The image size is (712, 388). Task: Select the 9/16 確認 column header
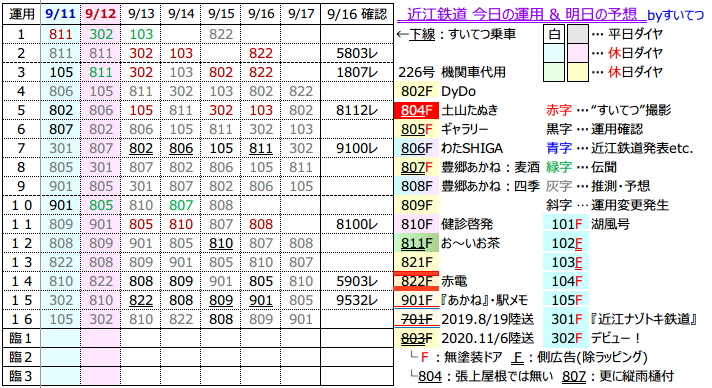(x=357, y=14)
